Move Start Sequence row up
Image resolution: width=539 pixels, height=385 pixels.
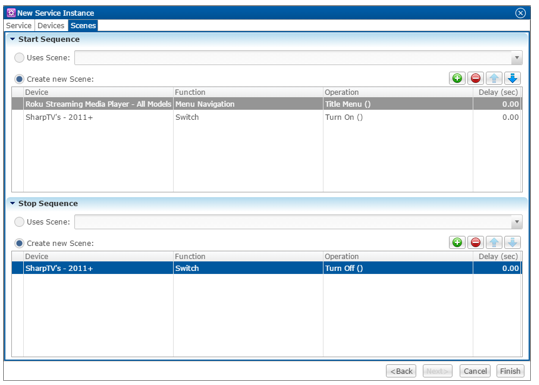point(494,78)
